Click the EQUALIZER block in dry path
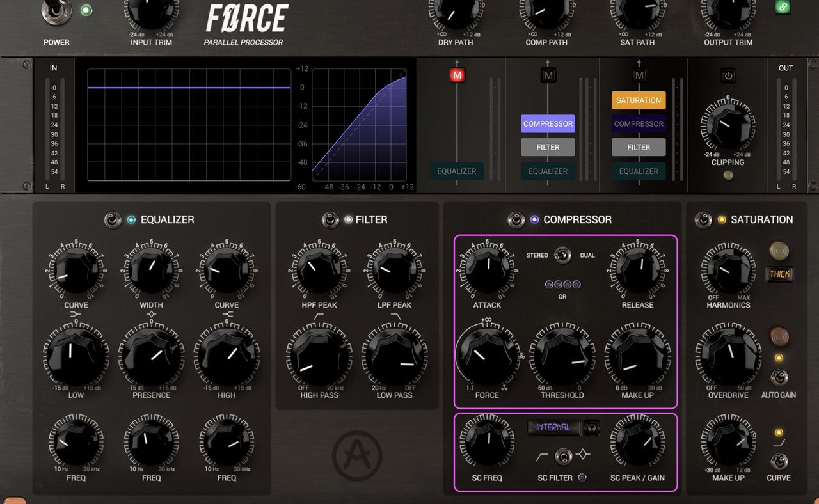 click(x=457, y=171)
